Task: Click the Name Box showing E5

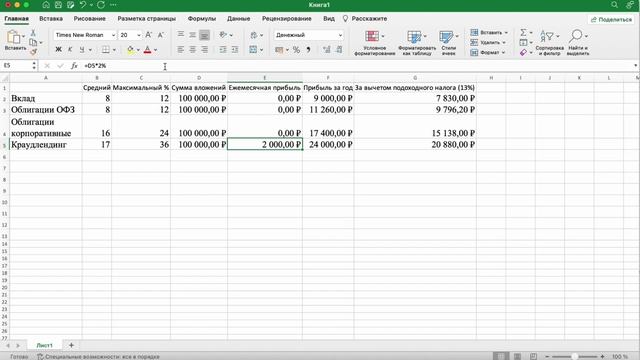Action: click(16, 66)
